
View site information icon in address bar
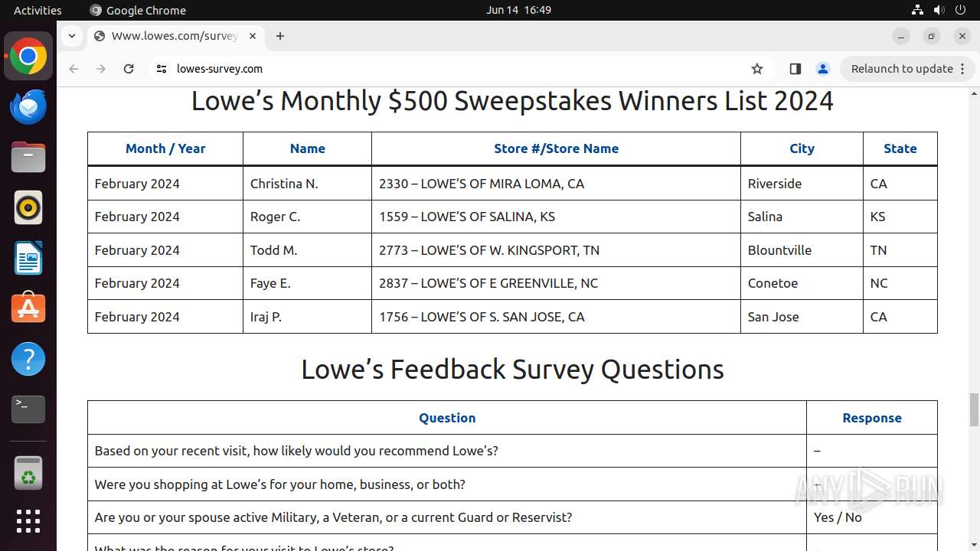point(161,69)
